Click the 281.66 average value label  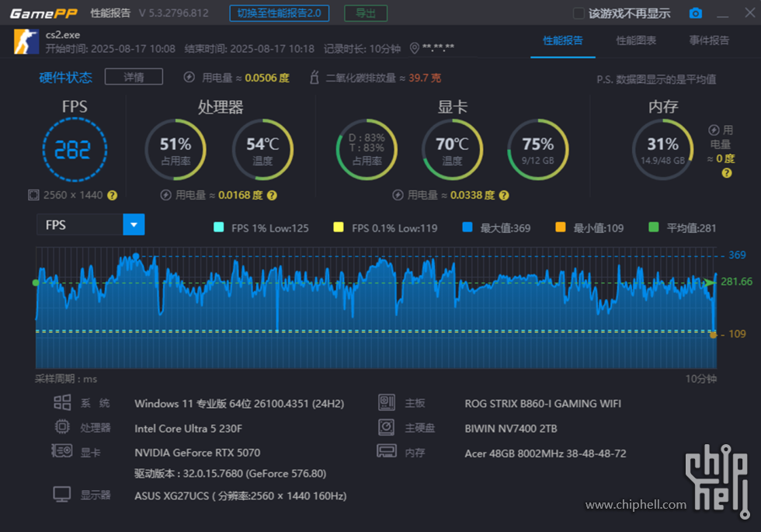736,281
